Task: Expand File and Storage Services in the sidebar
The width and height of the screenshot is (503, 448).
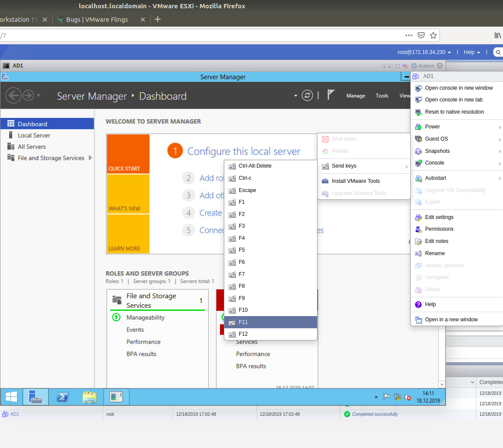Action: [x=91, y=158]
